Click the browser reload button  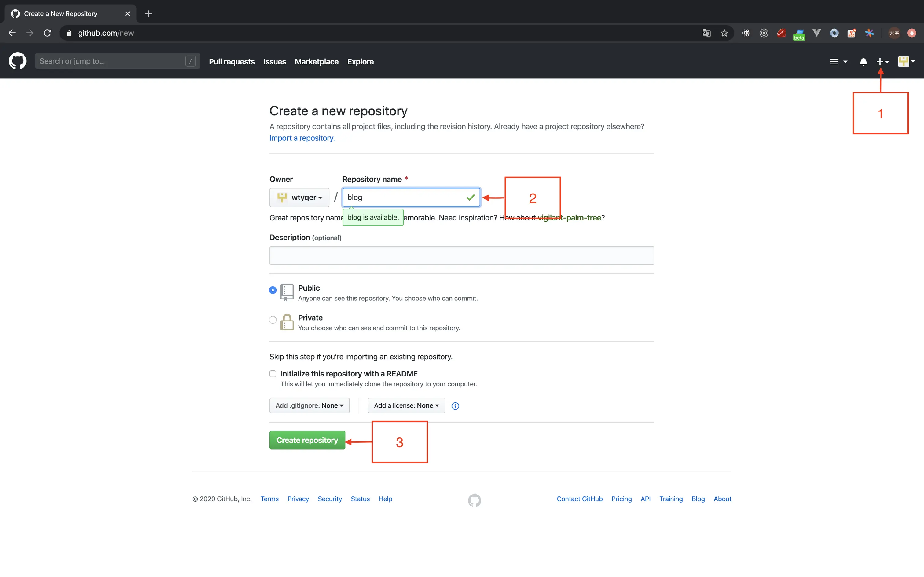tap(47, 33)
